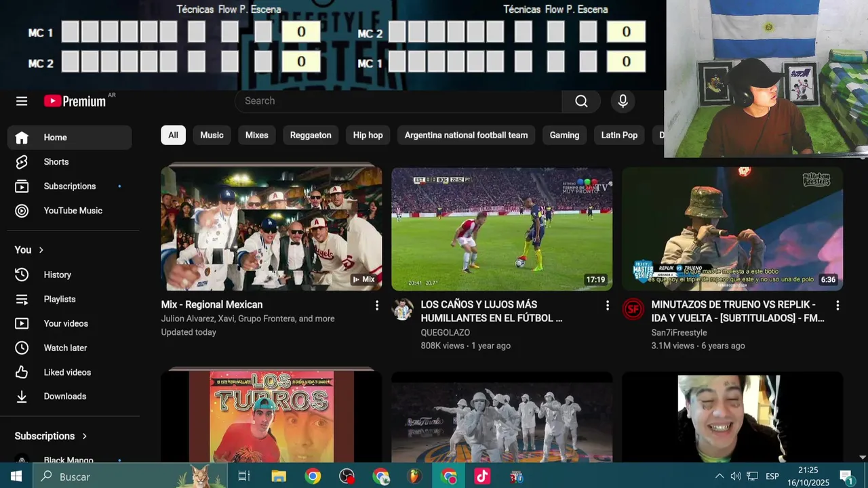Viewport: 868px width, 488px height.
Task: Expand the Subscriptions section header
Action: point(52,436)
